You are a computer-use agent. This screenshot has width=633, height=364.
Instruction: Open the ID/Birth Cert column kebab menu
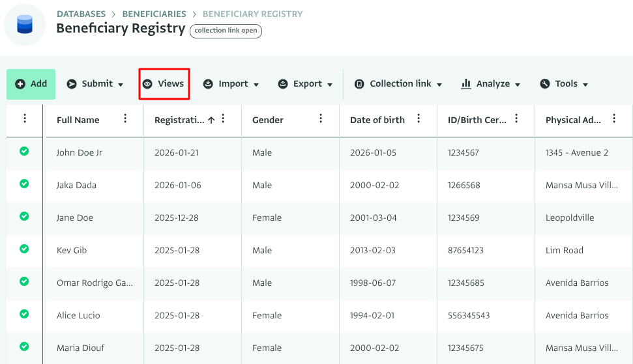[516, 119]
